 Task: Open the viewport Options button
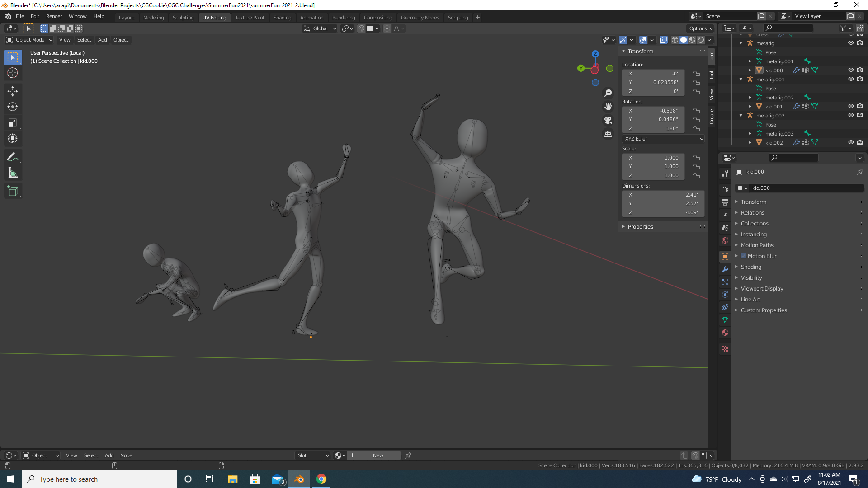pyautogui.click(x=700, y=28)
